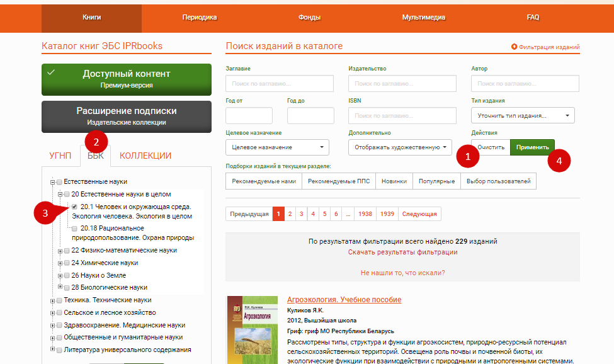Check the 20.18 Рациональное природопользование checkbox
This screenshot has width=614, height=364.
(x=75, y=228)
